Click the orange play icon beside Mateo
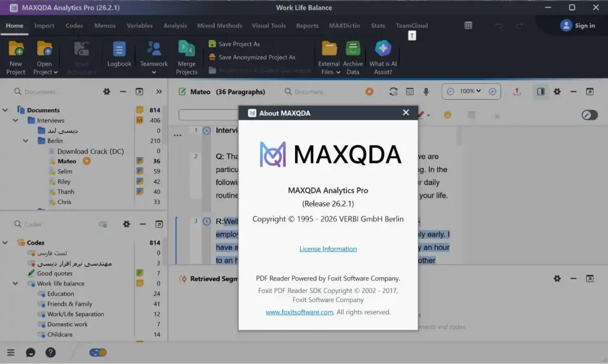608x364 pixels. (86, 161)
